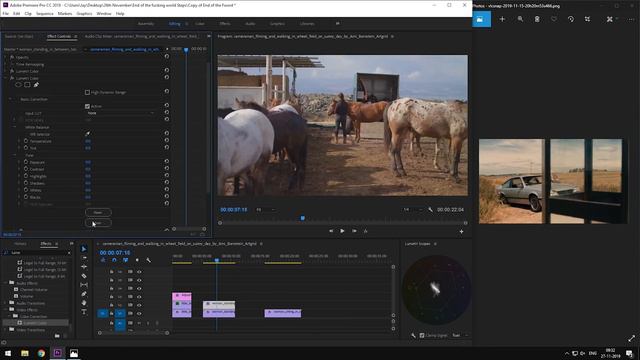Select the Track Select Forward tool
The width and height of the screenshot is (640, 360).
[x=84, y=258]
